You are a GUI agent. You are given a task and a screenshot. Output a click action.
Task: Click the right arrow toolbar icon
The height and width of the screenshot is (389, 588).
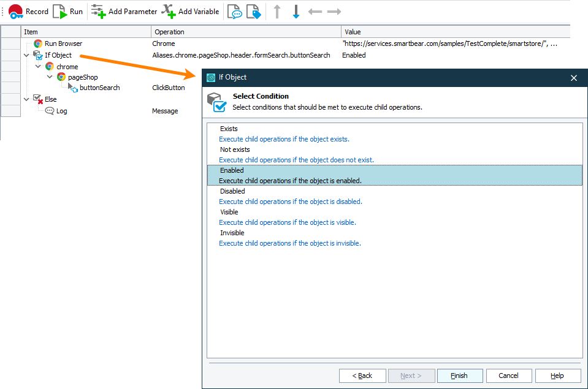(334, 12)
